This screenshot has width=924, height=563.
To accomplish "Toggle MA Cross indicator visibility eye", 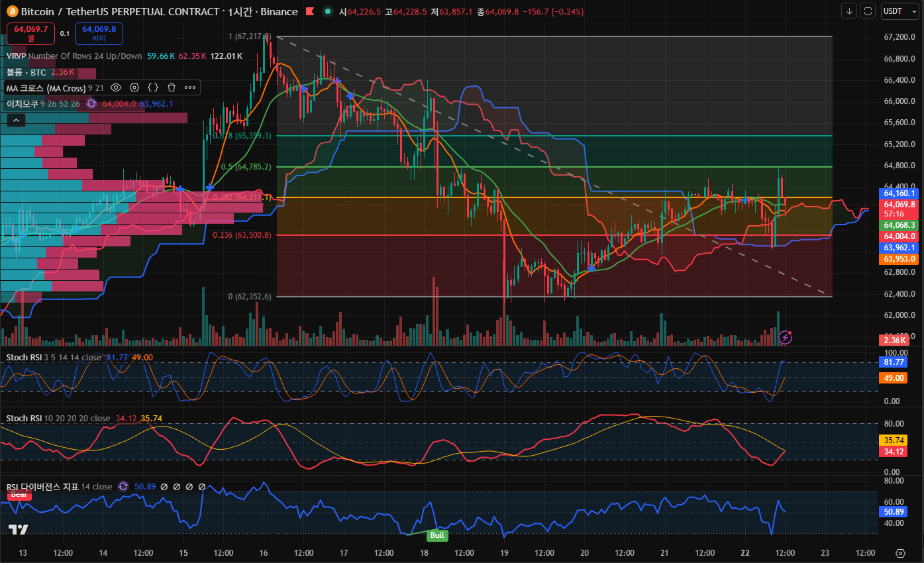I will pyautogui.click(x=116, y=87).
